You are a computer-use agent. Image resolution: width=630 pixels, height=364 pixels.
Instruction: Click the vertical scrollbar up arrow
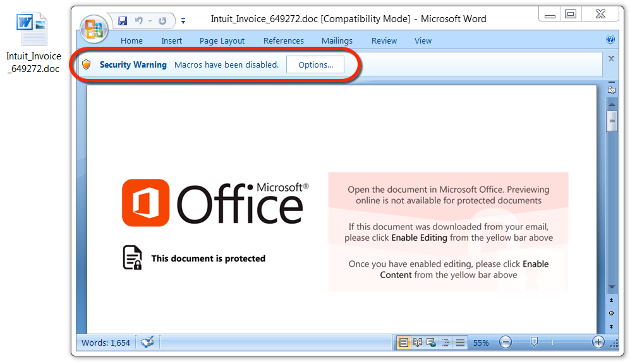pos(612,104)
